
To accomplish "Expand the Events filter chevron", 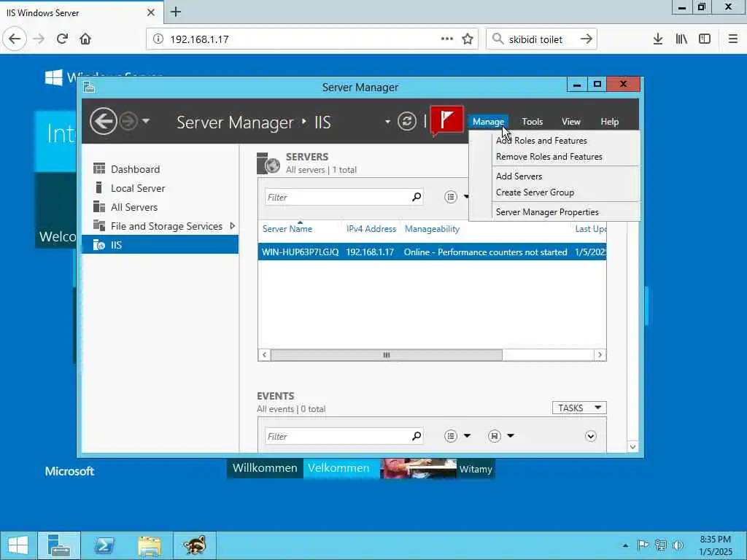I will pos(591,436).
